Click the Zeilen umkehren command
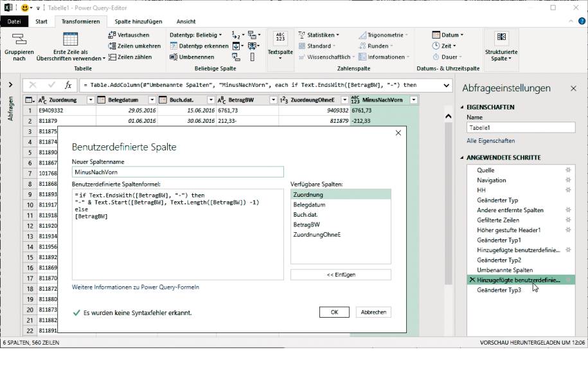The image size is (588, 391). click(x=134, y=46)
